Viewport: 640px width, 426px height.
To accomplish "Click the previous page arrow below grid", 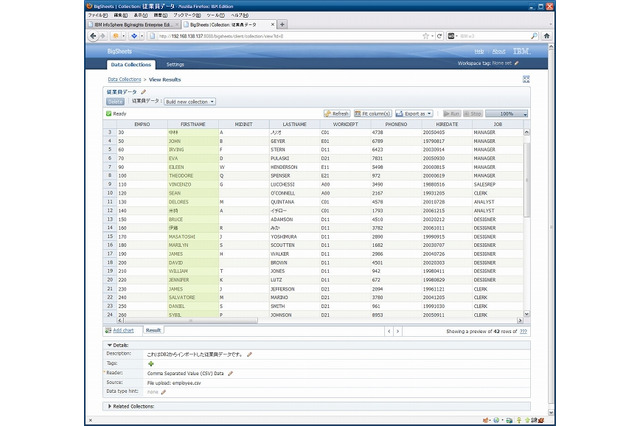I will (x=389, y=331).
